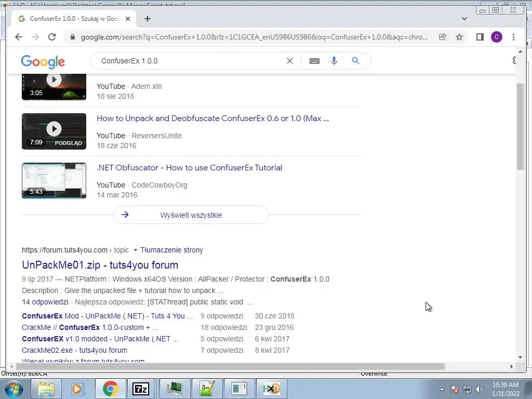Open the HxD hex editor taskbar icon
The image size is (532, 399).
(271, 389)
